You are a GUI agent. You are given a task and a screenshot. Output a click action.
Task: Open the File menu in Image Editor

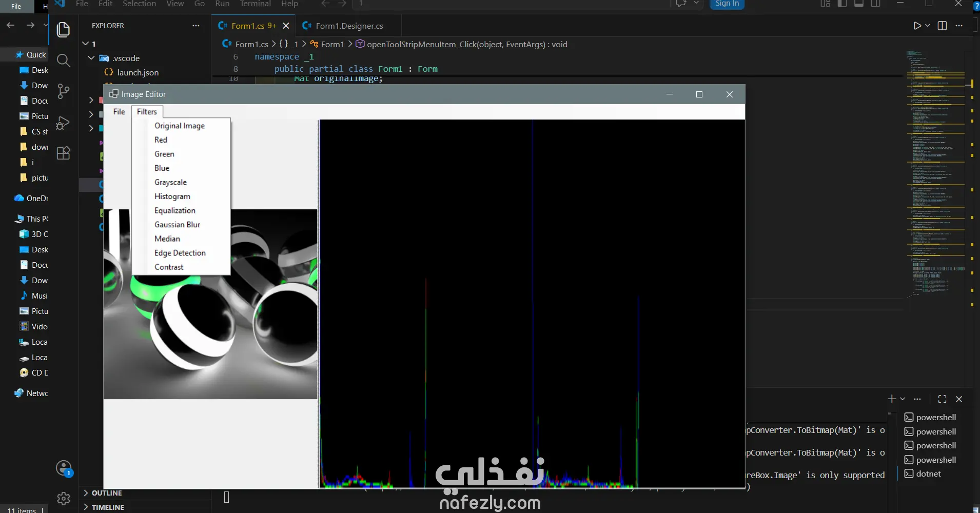click(x=119, y=112)
